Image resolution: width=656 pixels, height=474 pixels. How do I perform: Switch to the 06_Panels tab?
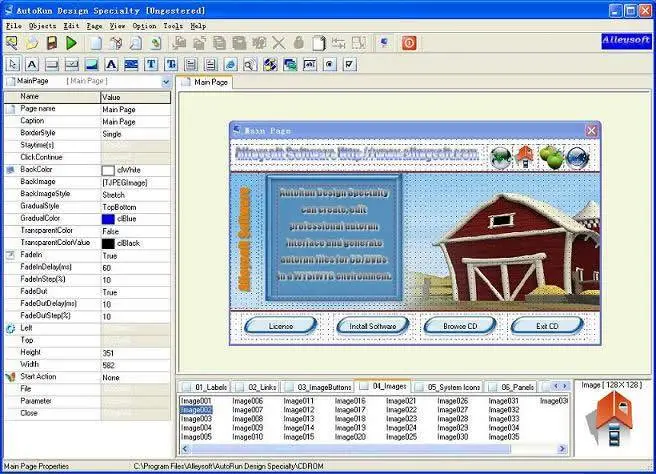pyautogui.click(x=511, y=387)
